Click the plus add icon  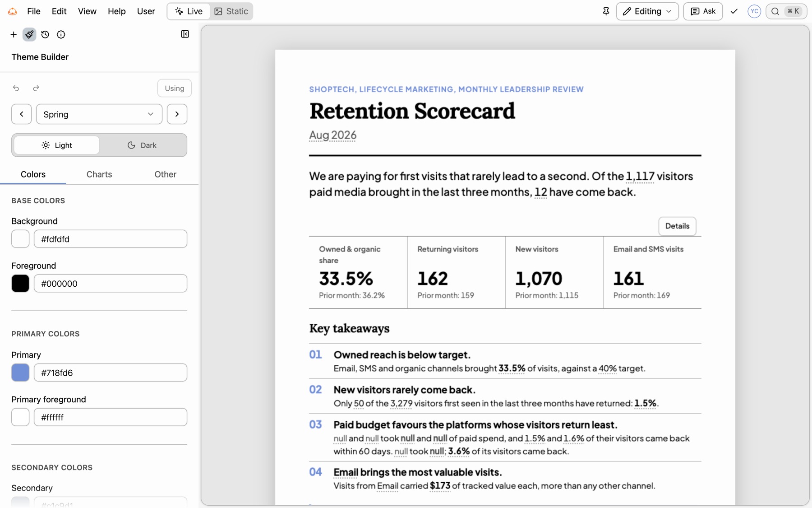(x=14, y=34)
